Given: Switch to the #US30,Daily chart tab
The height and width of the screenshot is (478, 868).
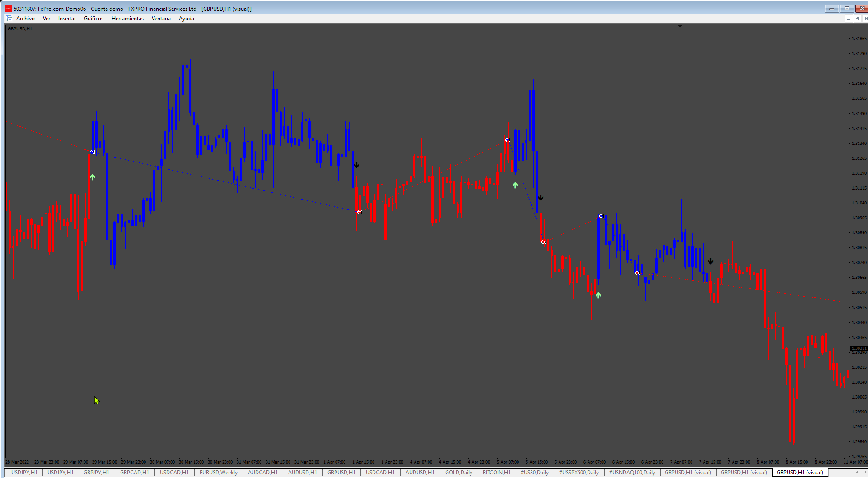Looking at the screenshot, I should (x=535, y=473).
